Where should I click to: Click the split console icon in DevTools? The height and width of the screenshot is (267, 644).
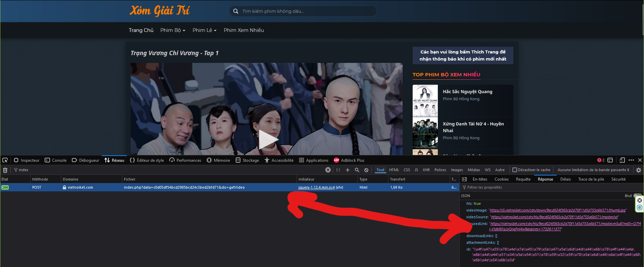[610, 160]
